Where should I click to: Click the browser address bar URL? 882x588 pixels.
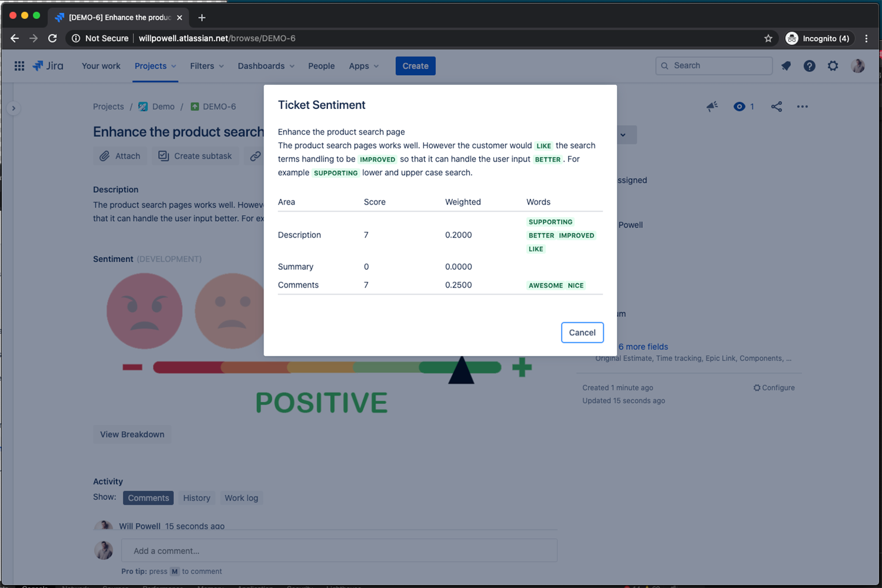(x=217, y=38)
